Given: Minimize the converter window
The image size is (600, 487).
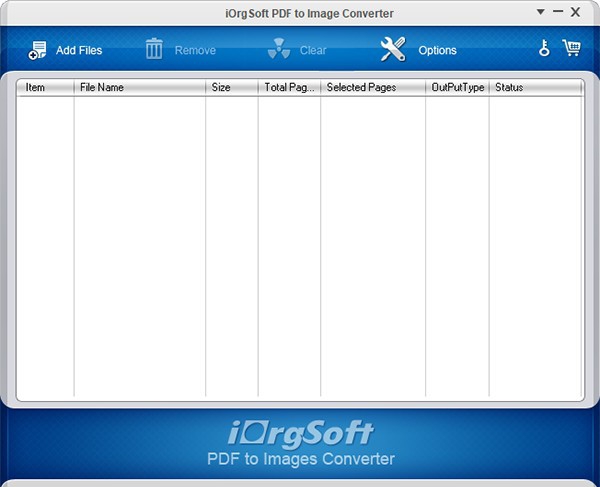Looking at the screenshot, I should point(558,12).
